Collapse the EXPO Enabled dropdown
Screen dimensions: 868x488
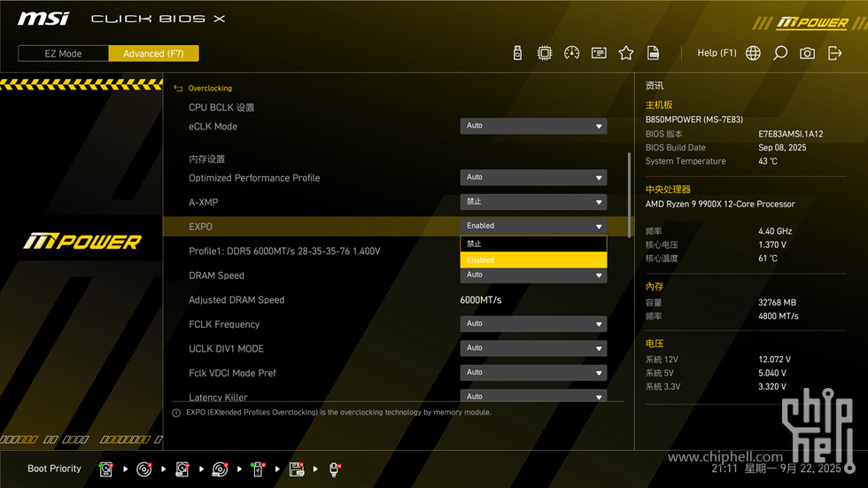click(533, 227)
